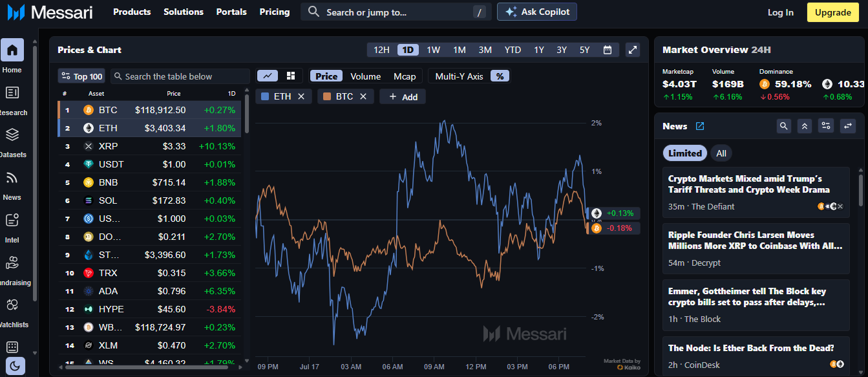This screenshot has width=868, height=377.
Task: Click the swap arrows icon in News panel
Action: click(x=847, y=126)
